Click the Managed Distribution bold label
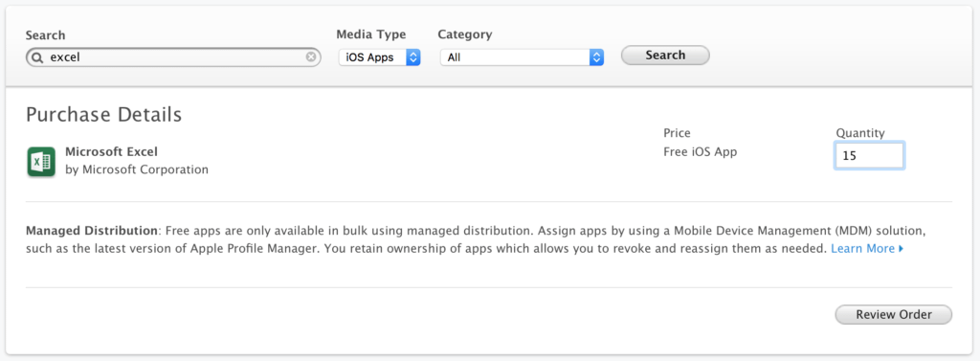The height and width of the screenshot is (361, 980). pos(92,230)
